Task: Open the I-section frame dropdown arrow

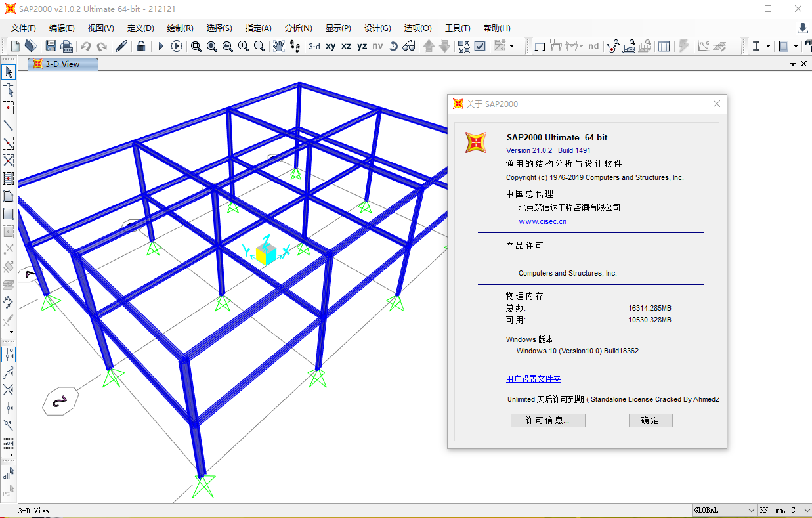Action: [x=768, y=46]
